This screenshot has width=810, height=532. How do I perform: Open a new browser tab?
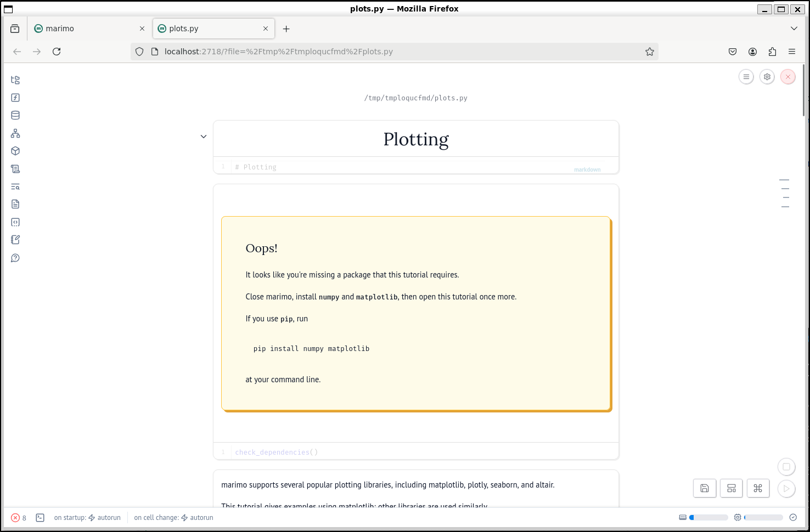point(286,29)
